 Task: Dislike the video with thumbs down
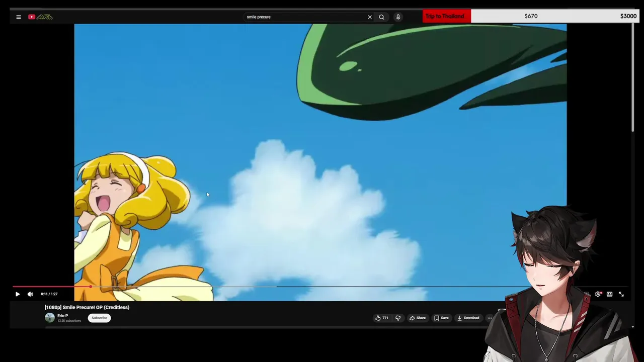click(398, 318)
